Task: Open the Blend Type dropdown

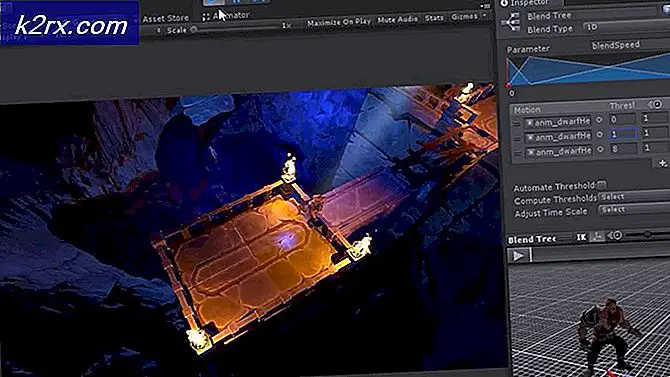Action: coord(626,27)
